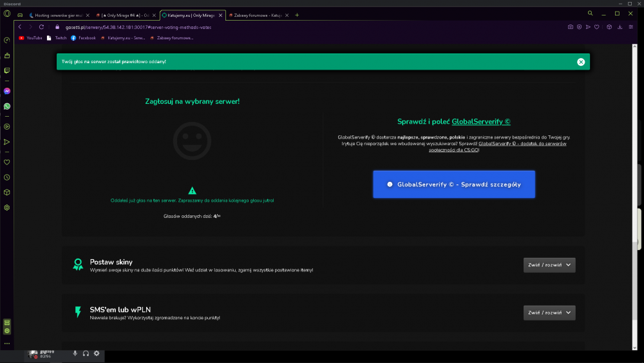Image resolution: width=644 pixels, height=363 pixels.
Task: Click GlobalServerify Sprawdź szczegóły button
Action: [454, 184]
